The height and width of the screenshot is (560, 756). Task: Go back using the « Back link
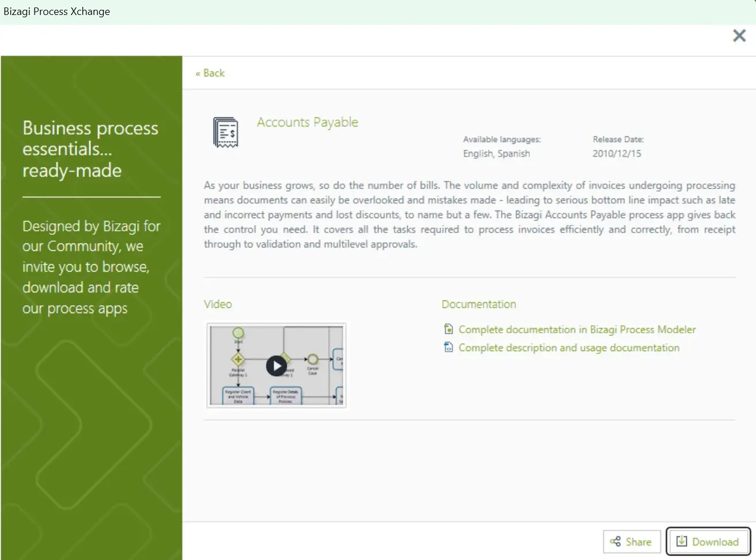tap(210, 73)
